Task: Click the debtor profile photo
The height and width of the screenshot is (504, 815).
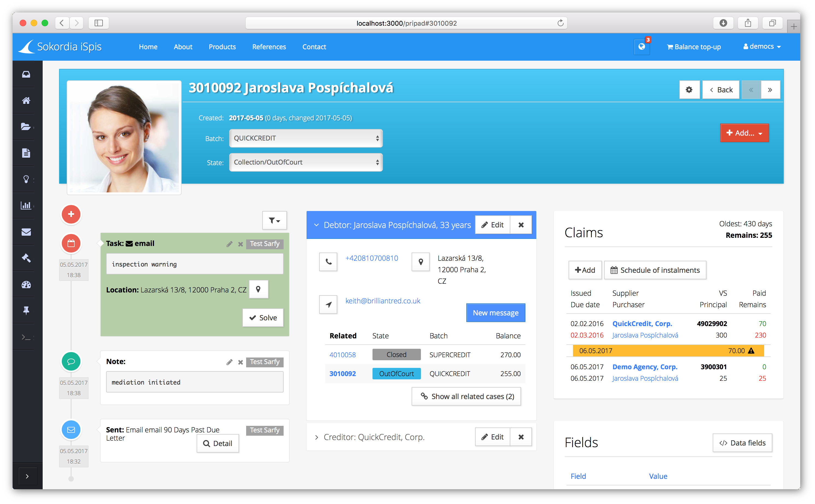Action: [x=124, y=137]
